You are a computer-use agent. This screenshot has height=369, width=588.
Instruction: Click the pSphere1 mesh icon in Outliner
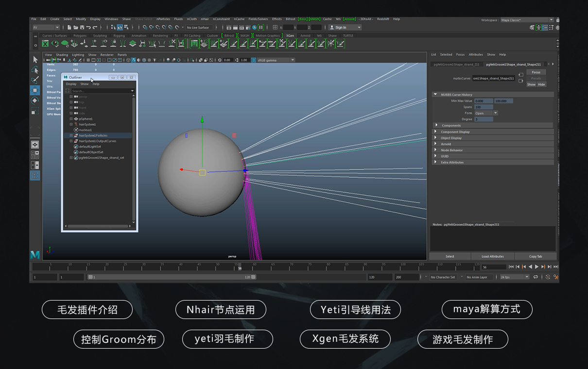[x=76, y=119]
